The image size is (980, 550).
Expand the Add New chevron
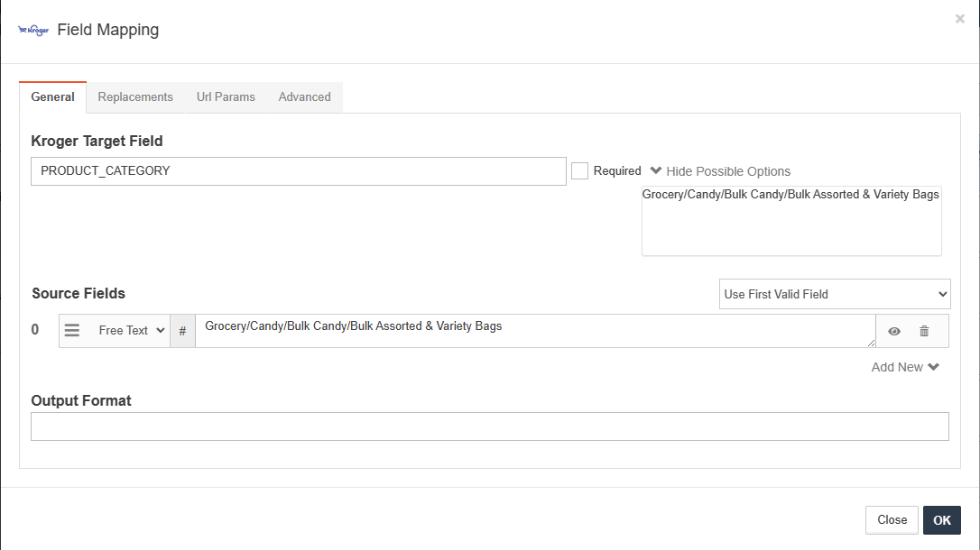click(934, 366)
